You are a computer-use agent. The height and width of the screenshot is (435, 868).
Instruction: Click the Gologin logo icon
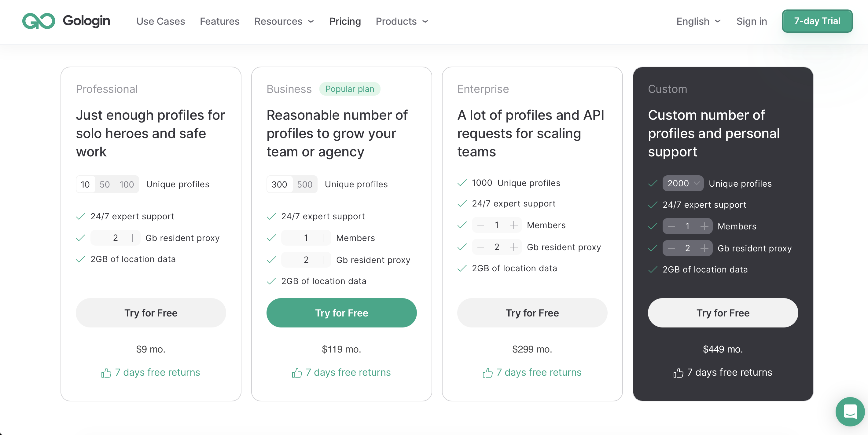tap(39, 21)
